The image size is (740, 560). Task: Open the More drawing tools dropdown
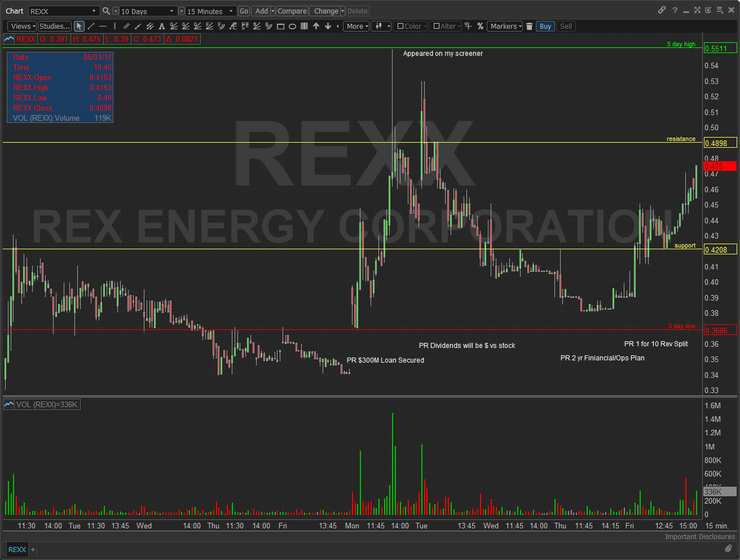tap(356, 26)
